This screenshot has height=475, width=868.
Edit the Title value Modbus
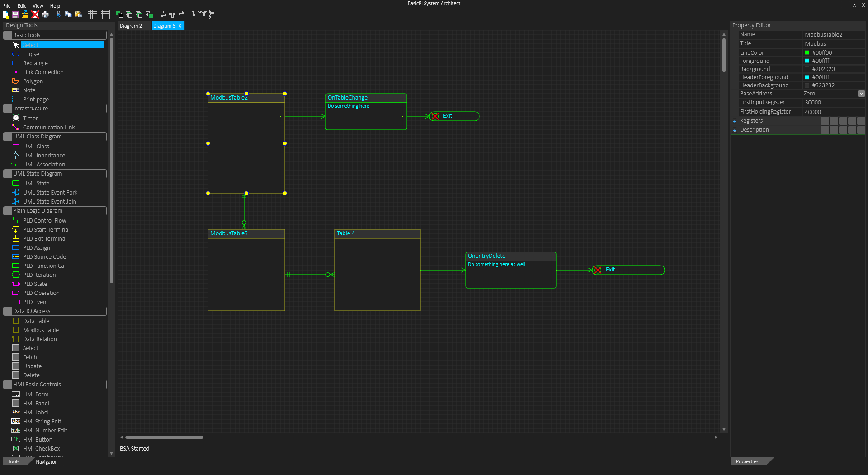click(834, 44)
